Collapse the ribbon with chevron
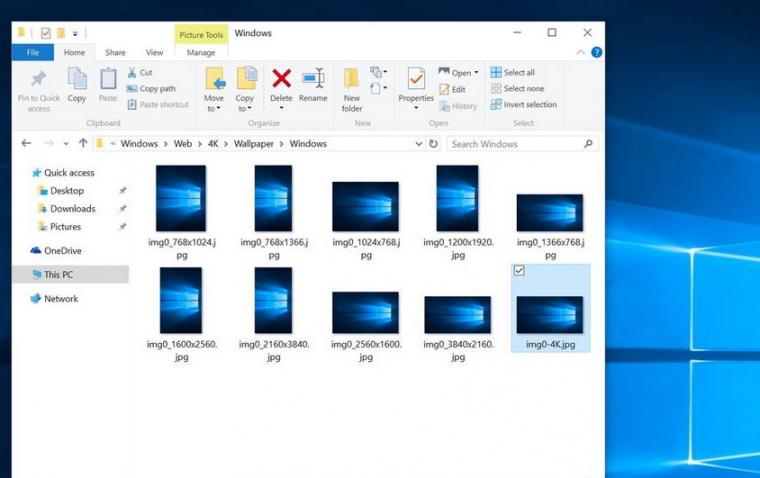760x478 pixels. click(581, 52)
